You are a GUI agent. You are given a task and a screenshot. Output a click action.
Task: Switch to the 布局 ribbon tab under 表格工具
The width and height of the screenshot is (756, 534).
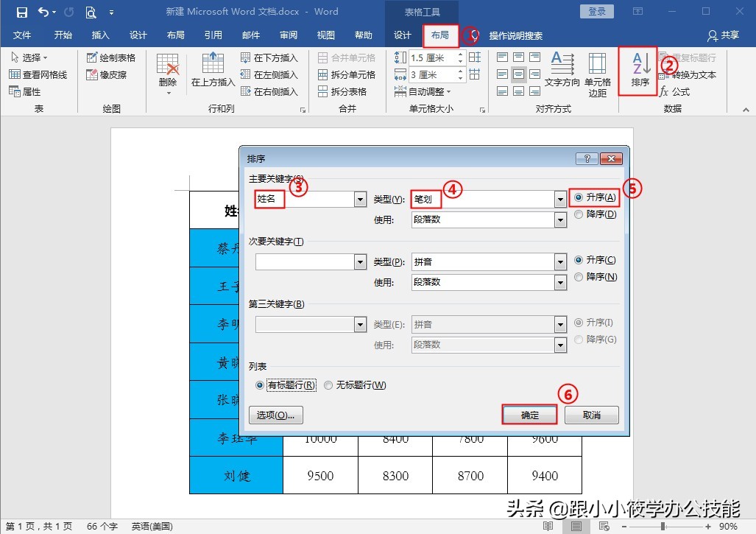441,34
